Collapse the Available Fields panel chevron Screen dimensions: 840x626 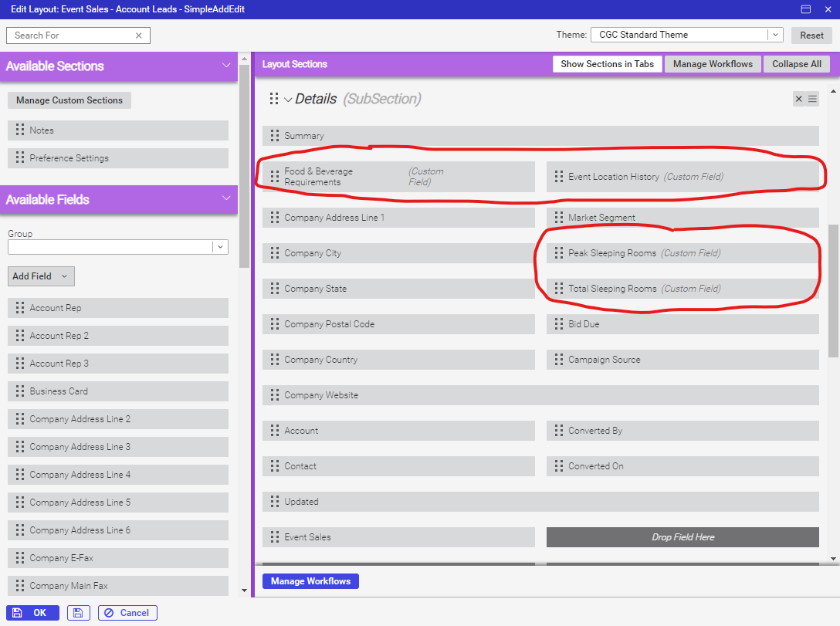pyautogui.click(x=226, y=198)
